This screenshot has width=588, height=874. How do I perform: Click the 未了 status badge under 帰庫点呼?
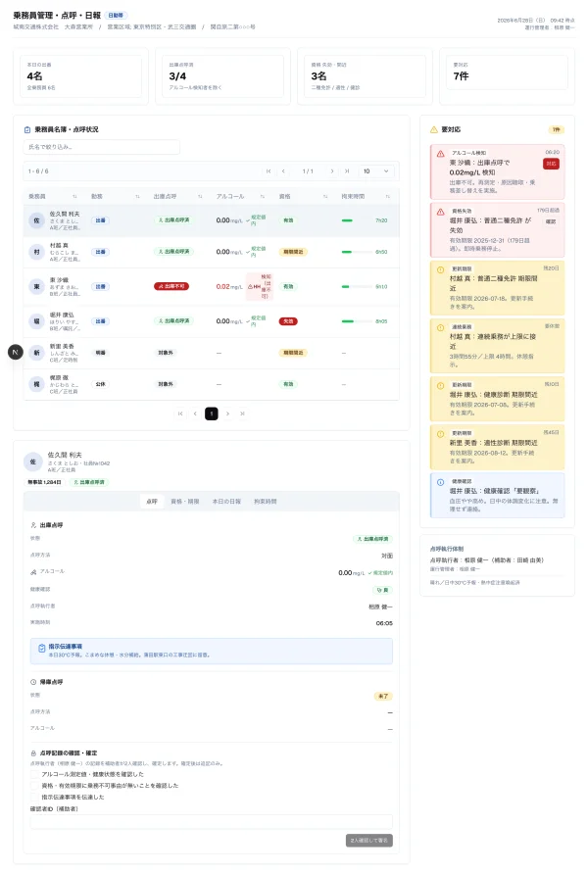[383, 697]
